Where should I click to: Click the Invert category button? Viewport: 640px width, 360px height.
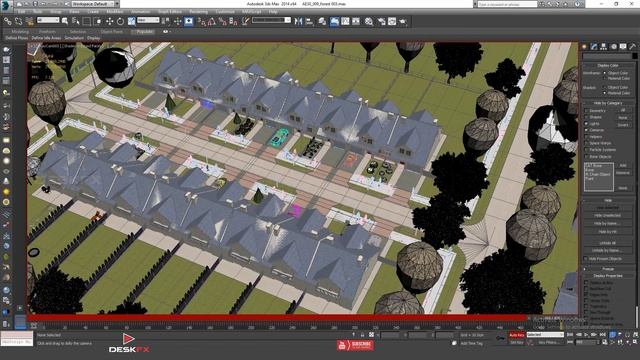tap(623, 125)
